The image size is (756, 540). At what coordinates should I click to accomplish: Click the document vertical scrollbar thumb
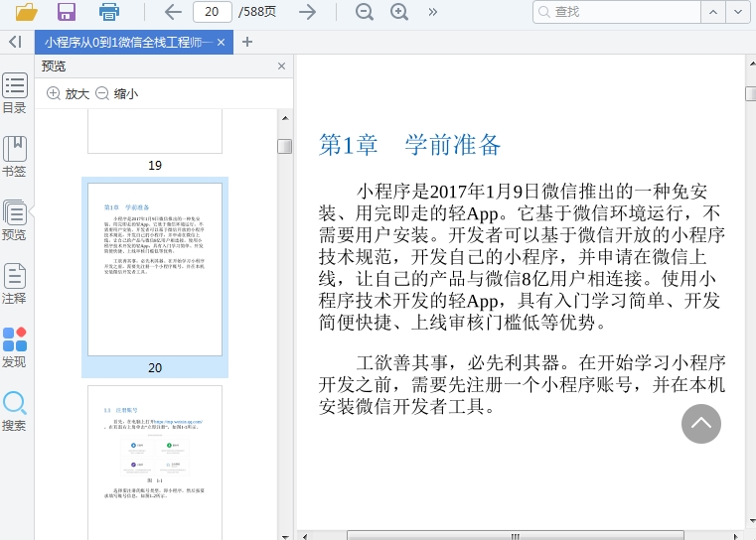[x=751, y=93]
